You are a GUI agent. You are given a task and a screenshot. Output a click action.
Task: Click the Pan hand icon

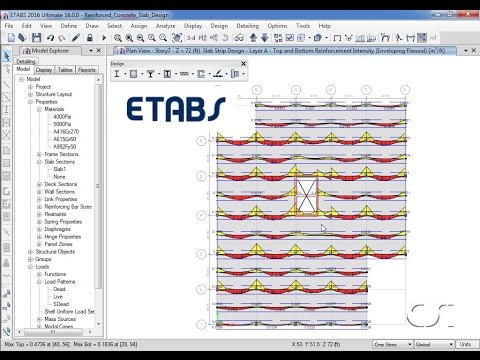point(177,38)
